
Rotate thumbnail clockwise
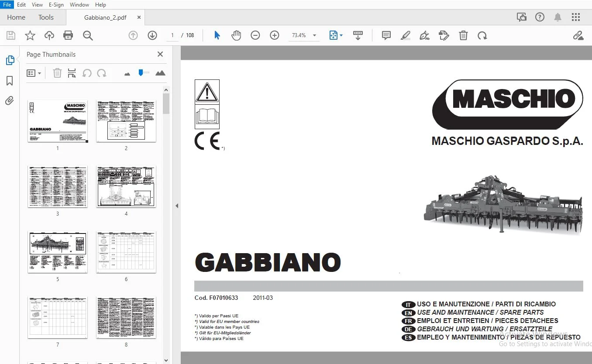point(102,73)
